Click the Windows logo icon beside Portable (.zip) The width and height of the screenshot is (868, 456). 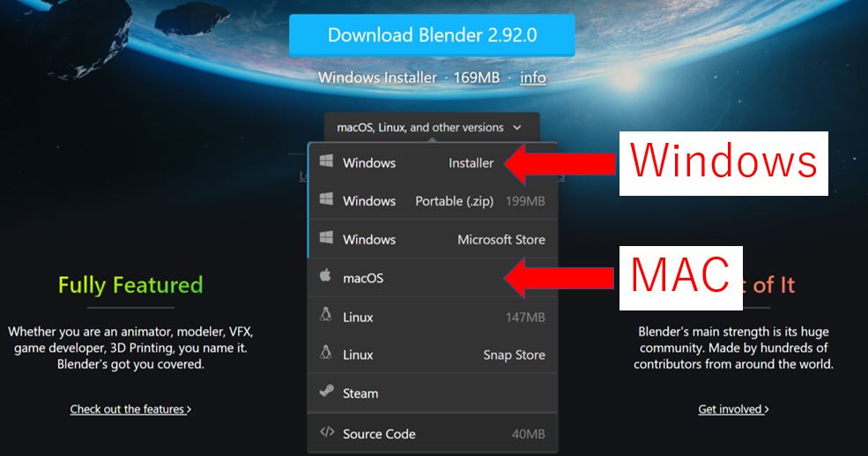[327, 199]
